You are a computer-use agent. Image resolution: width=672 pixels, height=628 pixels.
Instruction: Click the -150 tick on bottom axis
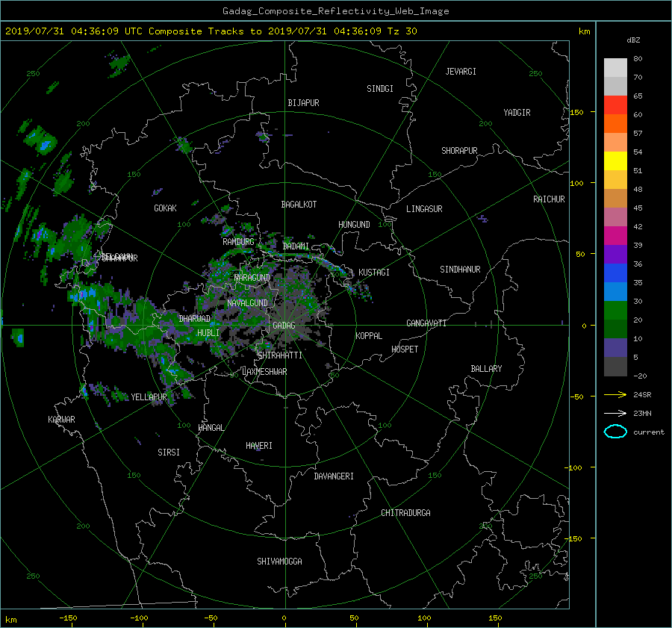coord(68,618)
